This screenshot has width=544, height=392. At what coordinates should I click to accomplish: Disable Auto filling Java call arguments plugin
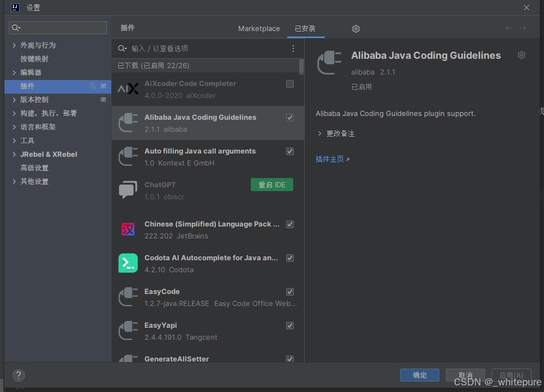point(290,151)
